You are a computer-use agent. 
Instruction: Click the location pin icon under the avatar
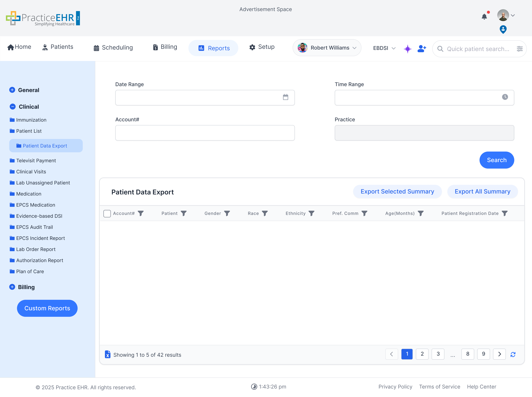pos(503,29)
